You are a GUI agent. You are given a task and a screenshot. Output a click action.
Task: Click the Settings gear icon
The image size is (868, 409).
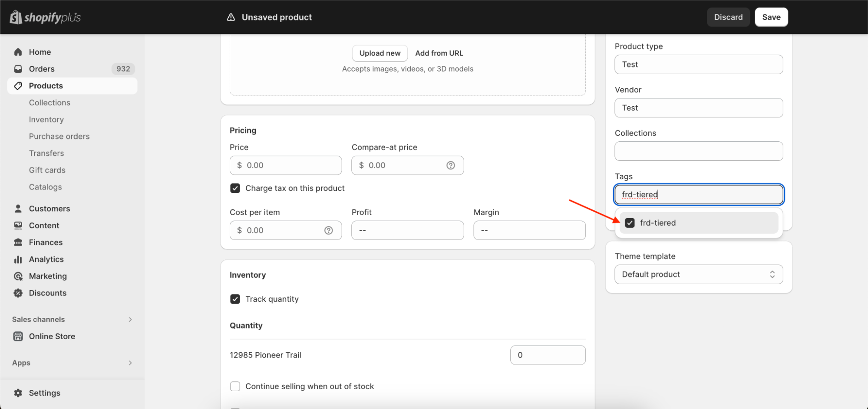[18, 393]
